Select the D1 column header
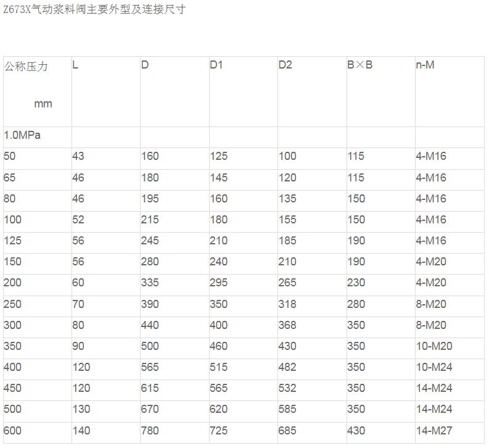Viewport: 489px width, 448px height. (x=216, y=65)
